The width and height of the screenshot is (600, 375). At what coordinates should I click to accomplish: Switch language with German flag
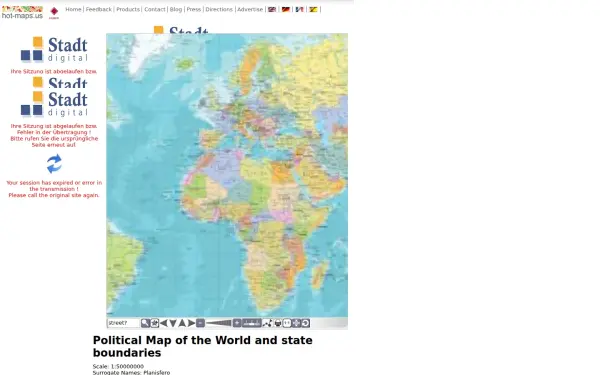286,9
